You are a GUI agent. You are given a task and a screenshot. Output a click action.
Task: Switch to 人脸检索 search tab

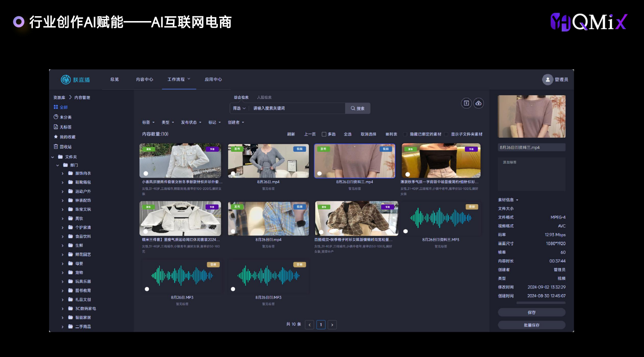click(264, 97)
